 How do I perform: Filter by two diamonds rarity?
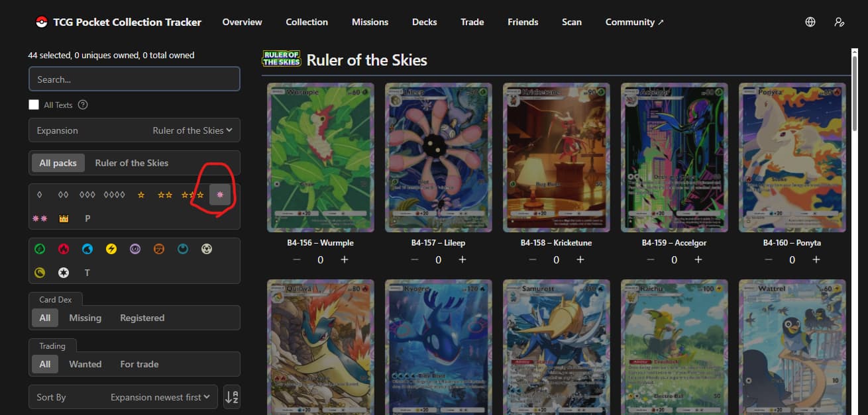(x=63, y=195)
